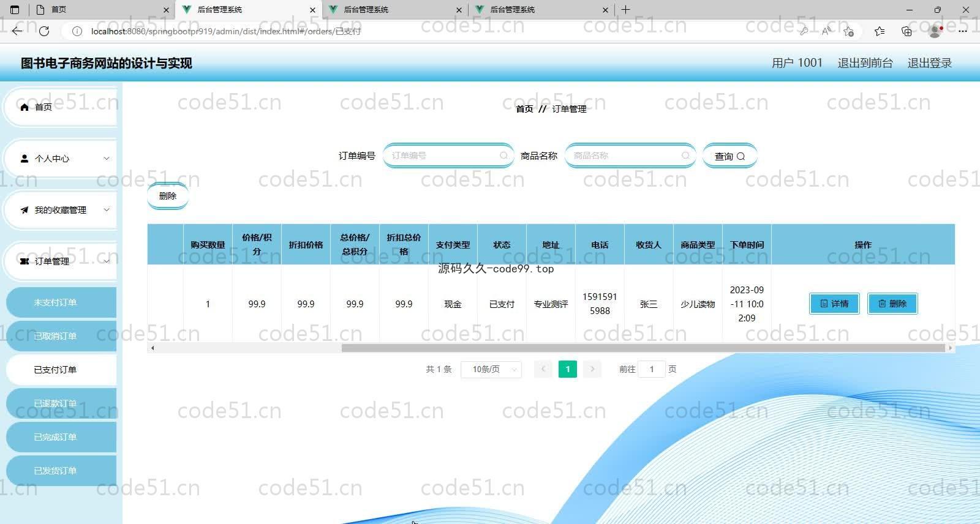Switch to the last 后台管理系统 tab
Viewport: 980px width, 524px height.
click(x=541, y=10)
